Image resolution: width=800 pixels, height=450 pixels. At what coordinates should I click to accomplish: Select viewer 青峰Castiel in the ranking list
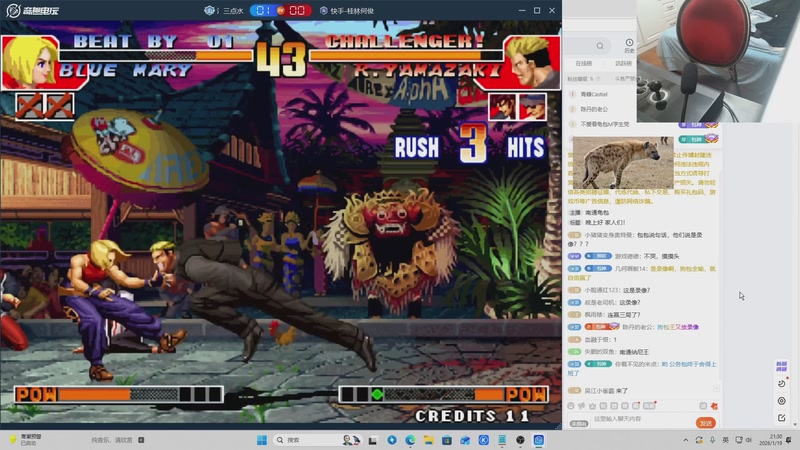594,94
